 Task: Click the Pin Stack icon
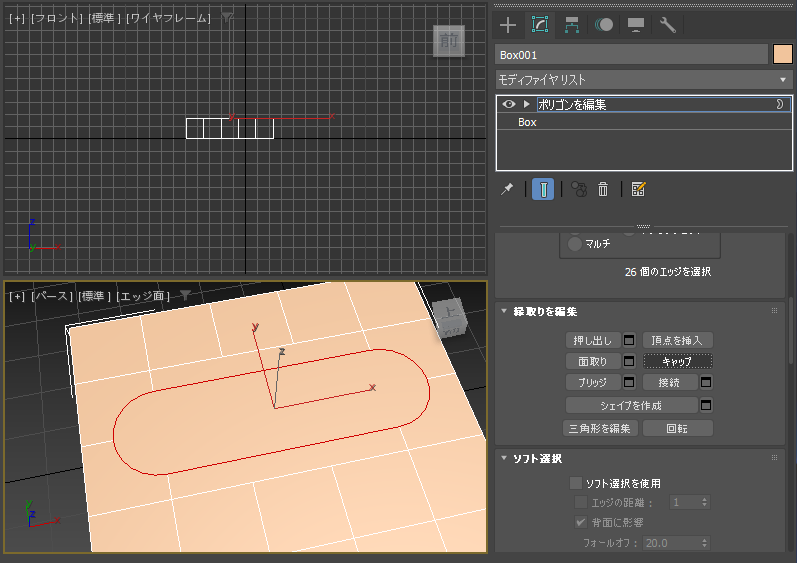tap(507, 190)
